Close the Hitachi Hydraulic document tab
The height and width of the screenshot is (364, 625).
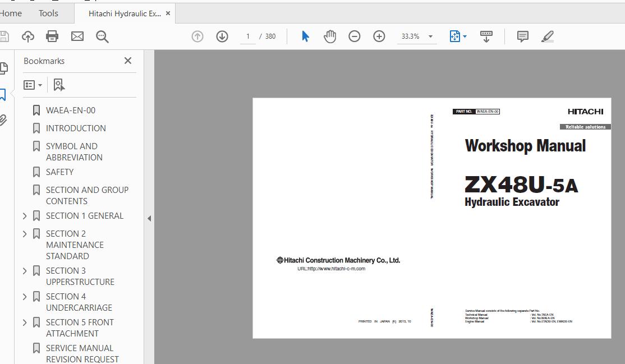click(168, 13)
